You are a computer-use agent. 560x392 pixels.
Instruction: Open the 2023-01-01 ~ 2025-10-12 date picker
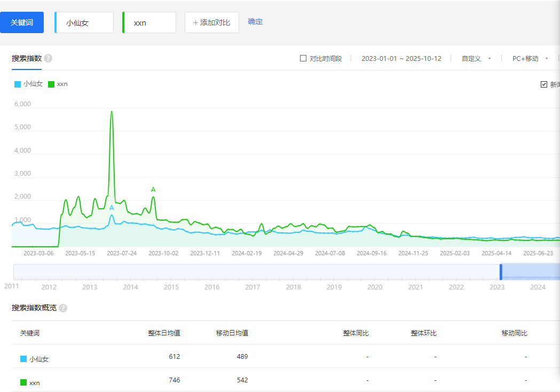coord(401,58)
